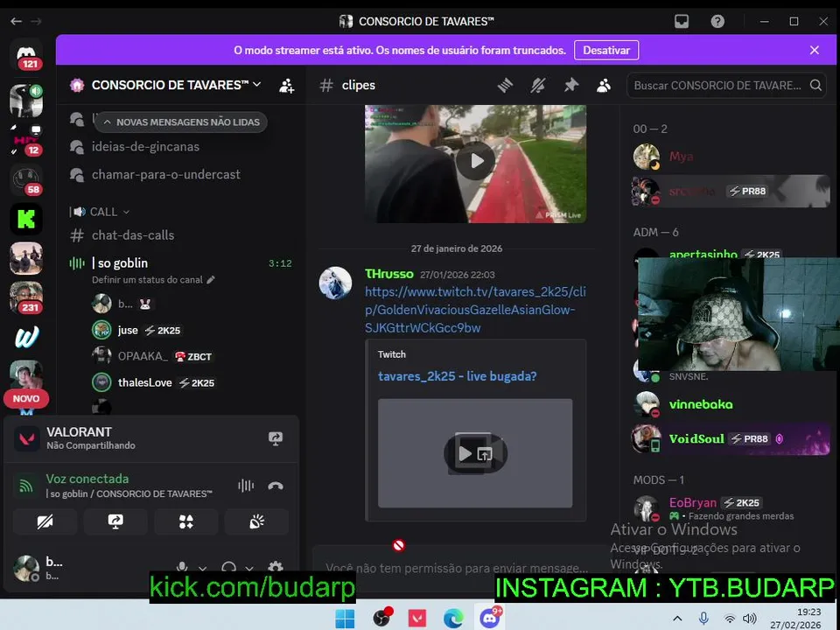Screen dimensions: 840x630
Task: Click Desativar streamer mode button
Action: [x=605, y=51]
